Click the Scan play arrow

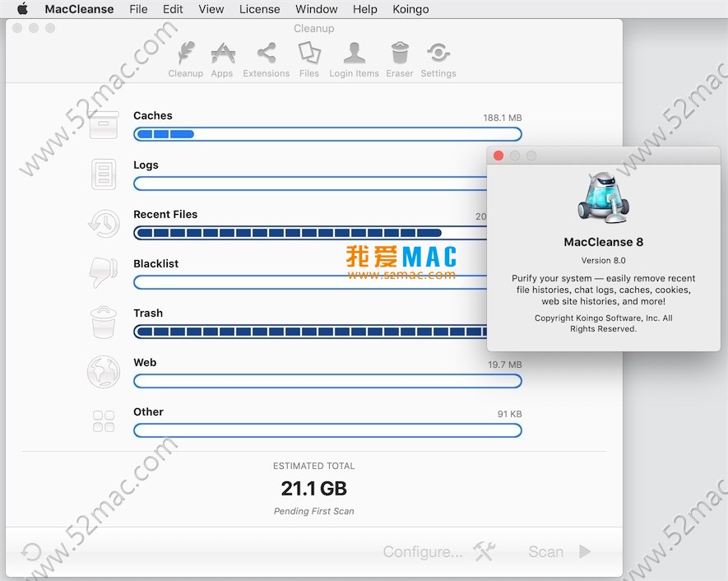(x=585, y=551)
